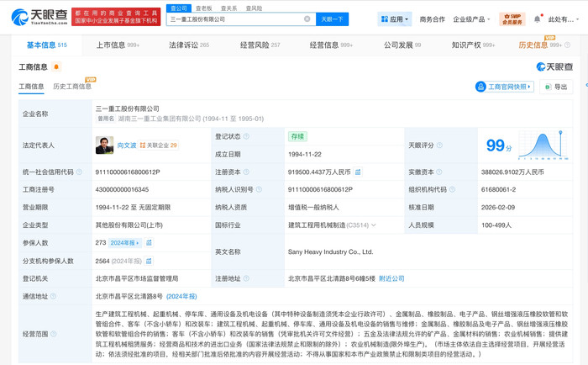The height and width of the screenshot is (365, 588).
Task: Switch to the 历史工商信息 sub-tab
Action: pos(72,87)
